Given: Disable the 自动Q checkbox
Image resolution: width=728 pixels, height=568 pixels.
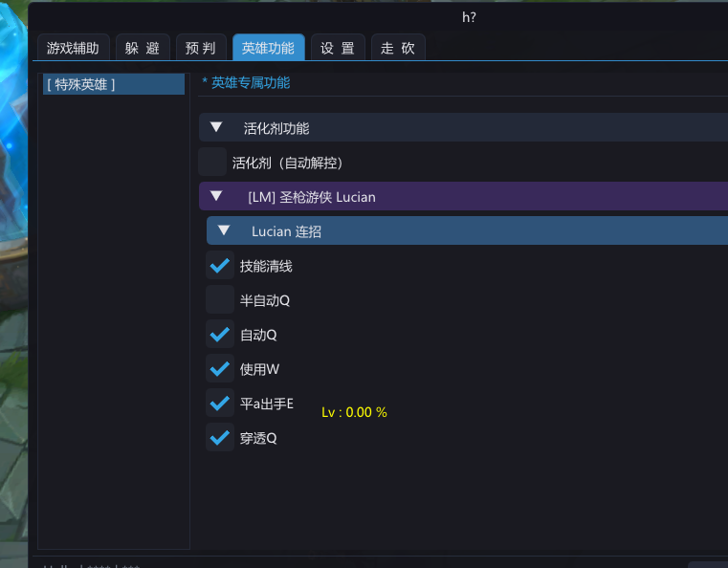Looking at the screenshot, I should click(220, 335).
